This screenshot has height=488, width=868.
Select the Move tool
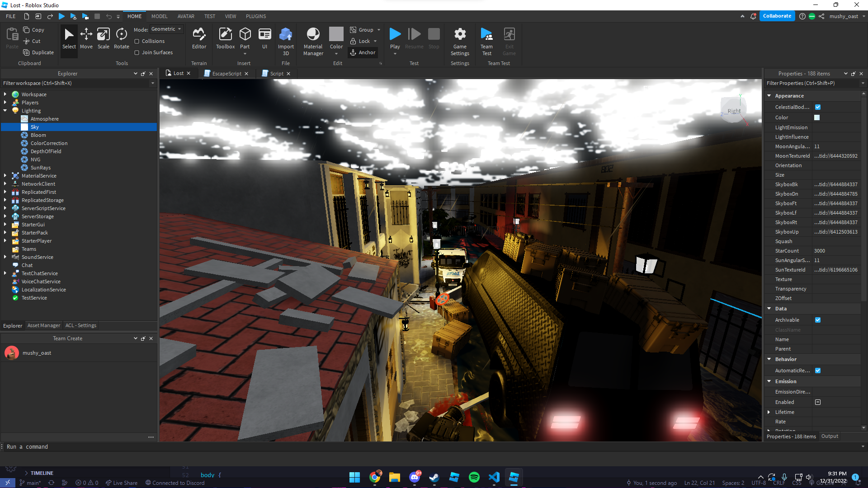point(86,38)
